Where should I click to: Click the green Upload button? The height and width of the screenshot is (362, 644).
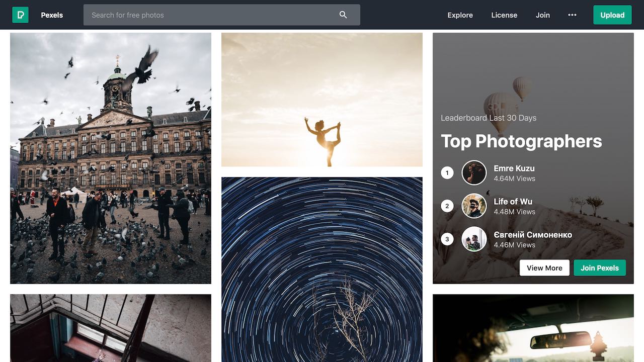click(612, 15)
